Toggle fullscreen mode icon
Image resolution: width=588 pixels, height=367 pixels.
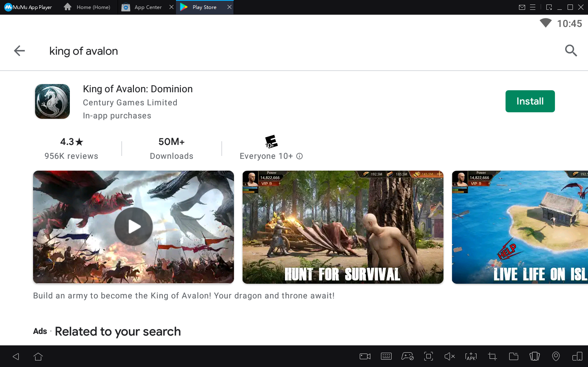(428, 356)
